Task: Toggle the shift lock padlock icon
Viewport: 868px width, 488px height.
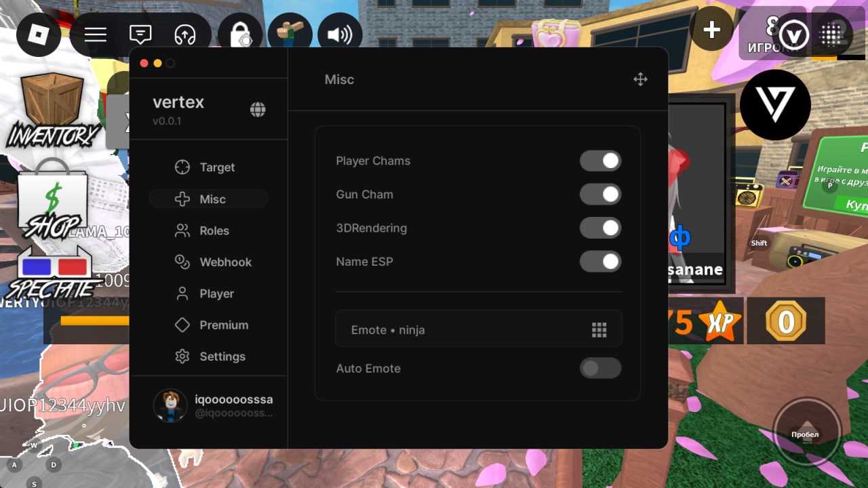Action: pos(240,35)
